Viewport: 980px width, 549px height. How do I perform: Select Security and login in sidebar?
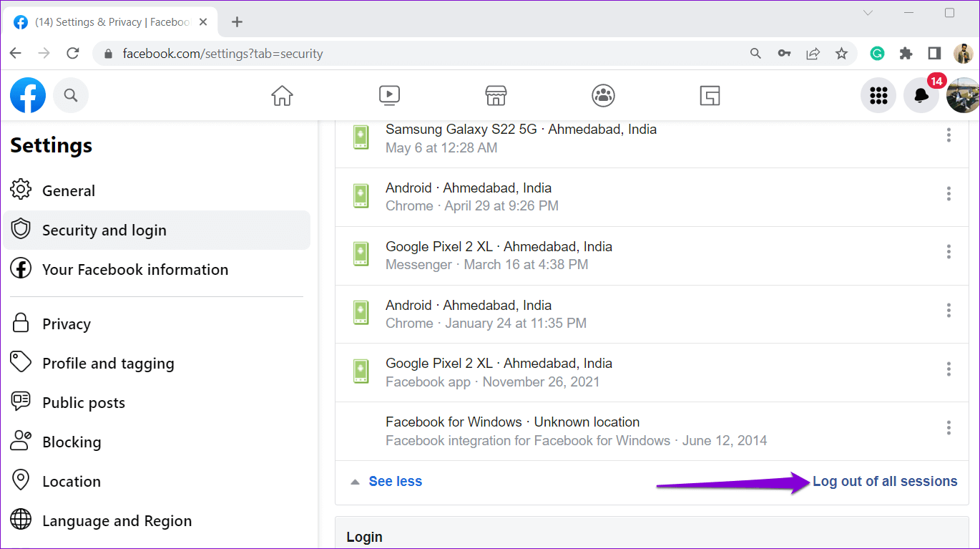point(157,230)
